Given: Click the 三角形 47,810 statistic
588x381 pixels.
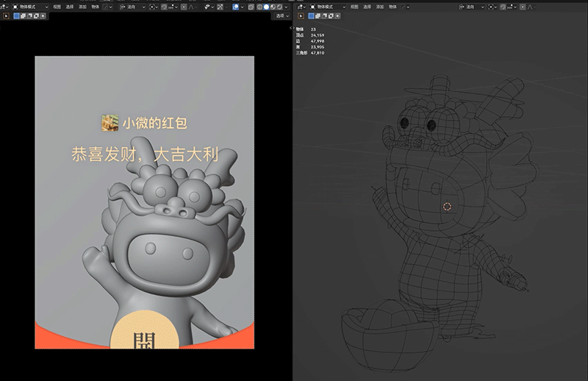Looking at the screenshot, I should tap(310, 53).
